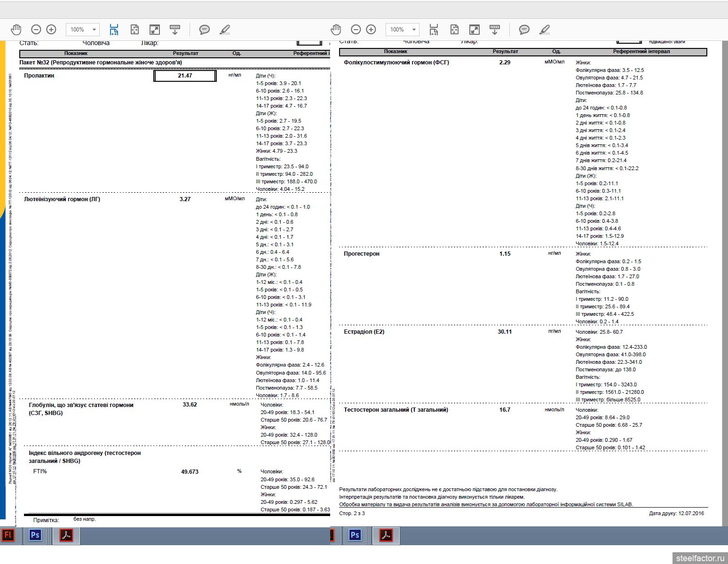
Task: Enable fit-width scrolling in right window
Action: pyautogui.click(x=434, y=30)
